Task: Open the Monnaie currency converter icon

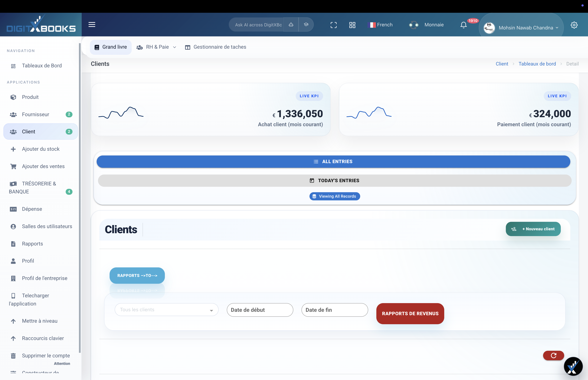Action: coord(414,25)
